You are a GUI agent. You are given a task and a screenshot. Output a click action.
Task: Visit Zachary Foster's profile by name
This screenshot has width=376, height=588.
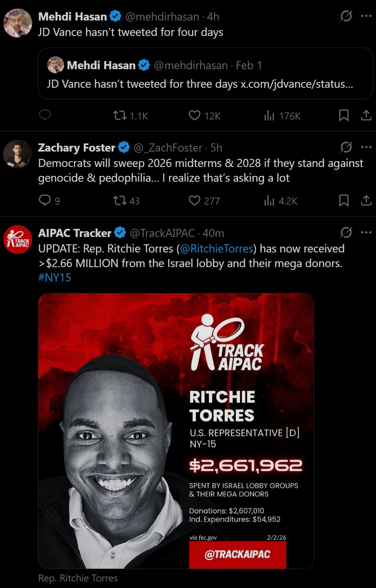pyautogui.click(x=77, y=148)
